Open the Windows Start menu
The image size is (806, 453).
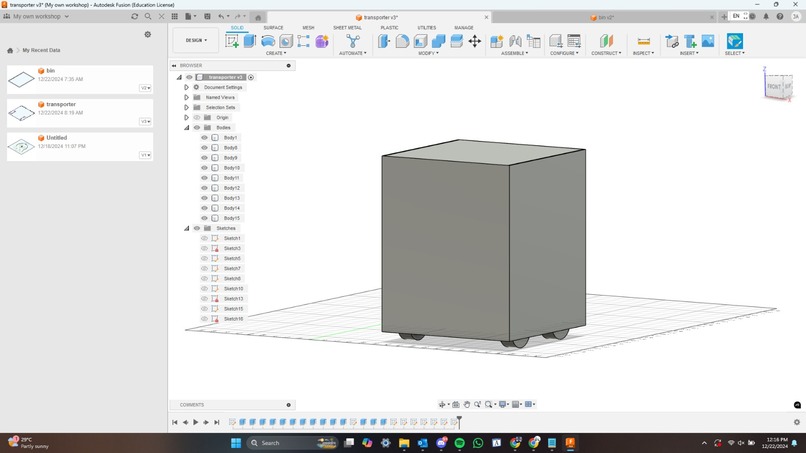pos(236,443)
